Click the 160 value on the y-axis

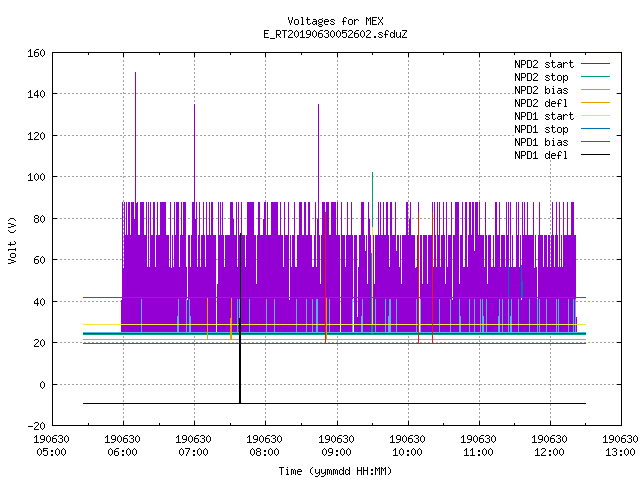[x=36, y=53]
